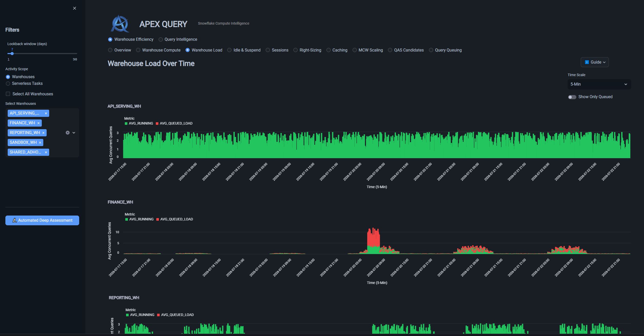644x336 pixels.
Task: Click AVG_RUNNING legend swatch in REPORTING_WH chart
Action: click(127, 315)
